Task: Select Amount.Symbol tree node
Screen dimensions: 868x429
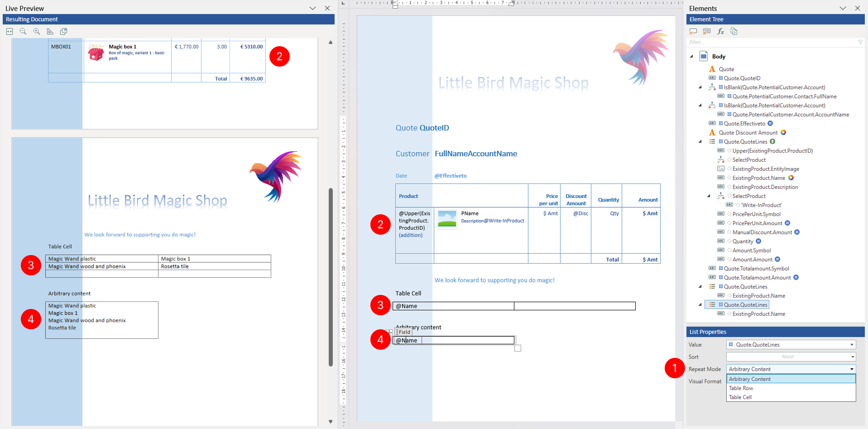Action: click(752, 250)
